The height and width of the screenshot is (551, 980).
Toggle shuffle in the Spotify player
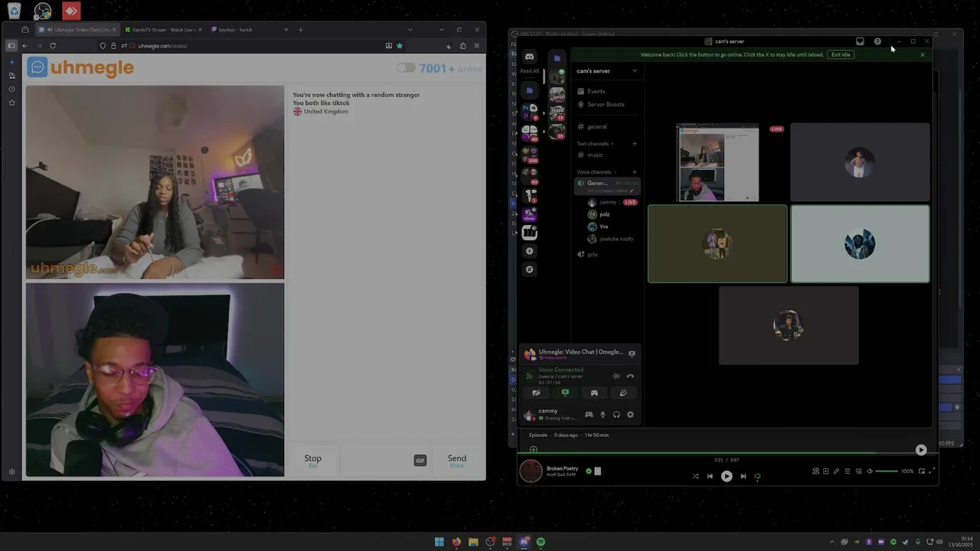695,476
